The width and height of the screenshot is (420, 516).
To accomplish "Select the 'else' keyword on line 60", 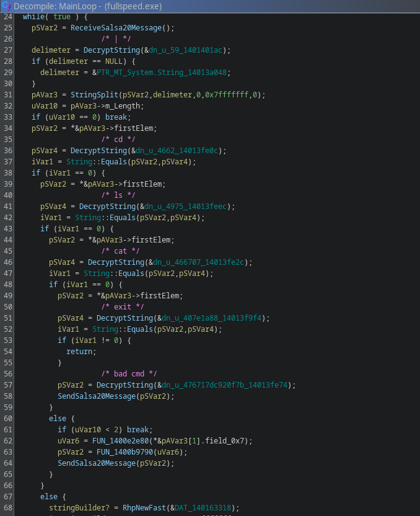I will pos(58,419).
